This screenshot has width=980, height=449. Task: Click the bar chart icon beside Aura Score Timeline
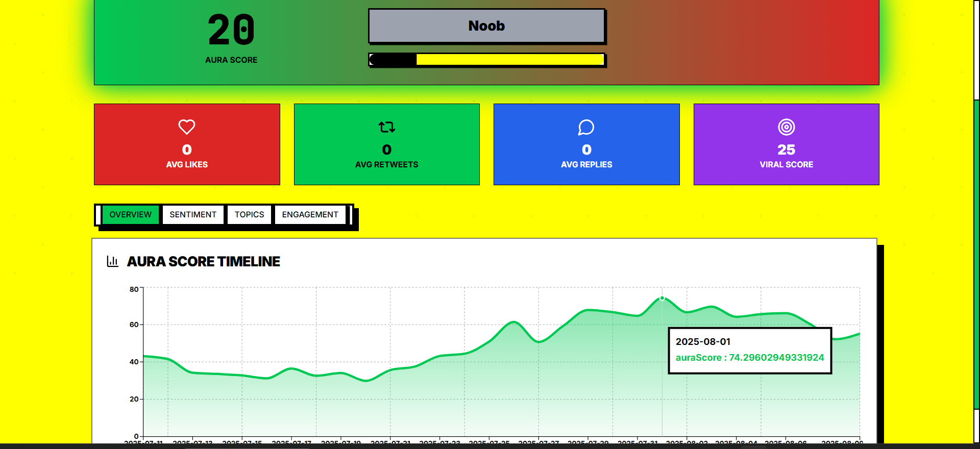[x=112, y=261]
